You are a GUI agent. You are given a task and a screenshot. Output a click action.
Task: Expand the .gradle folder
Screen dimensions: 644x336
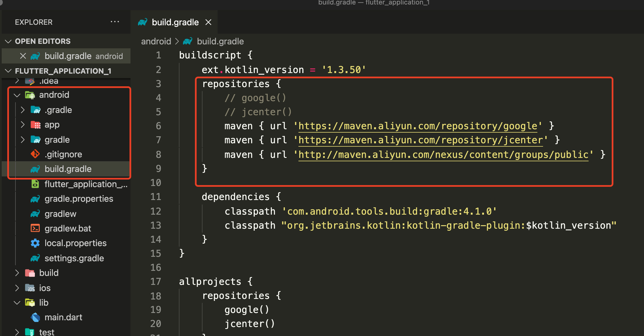point(23,110)
